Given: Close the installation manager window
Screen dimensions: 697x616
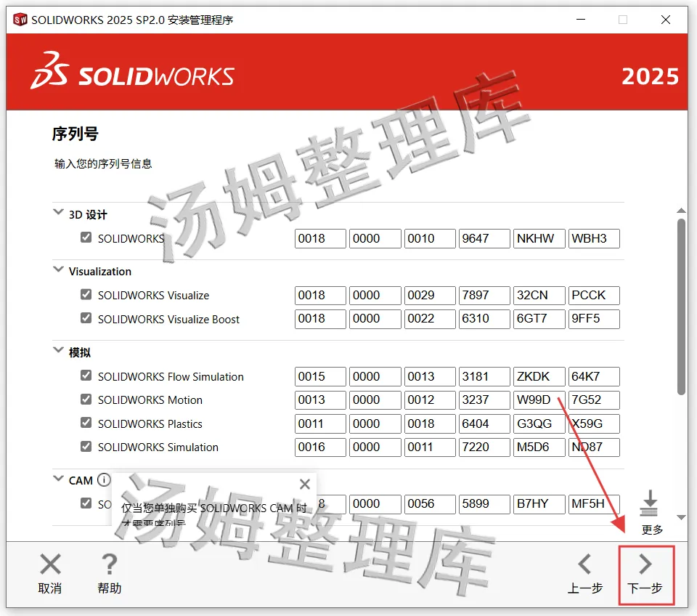Looking at the screenshot, I should point(666,20).
